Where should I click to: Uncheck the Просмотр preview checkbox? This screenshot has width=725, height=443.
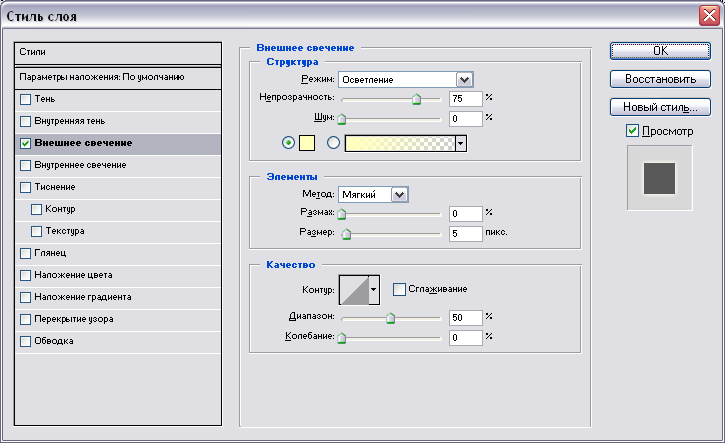tap(632, 131)
